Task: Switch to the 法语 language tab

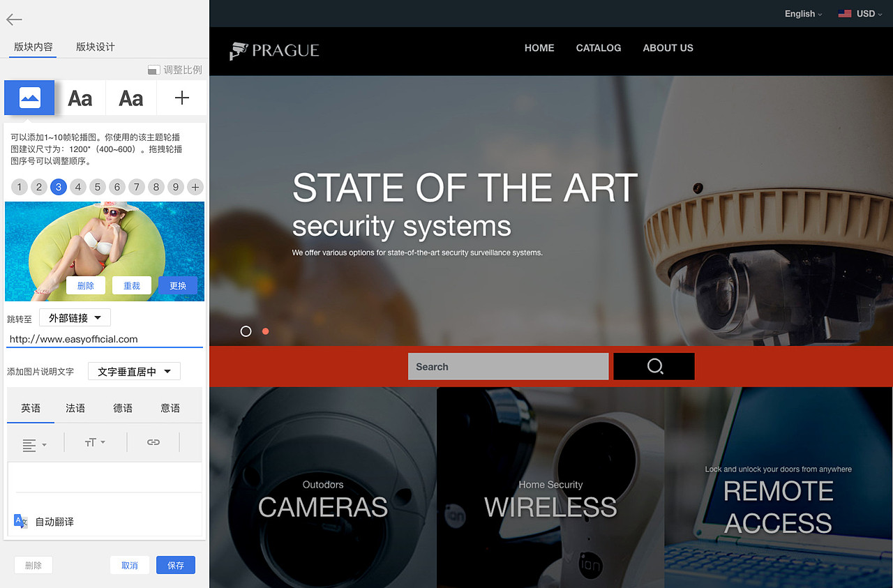Action: (x=75, y=408)
